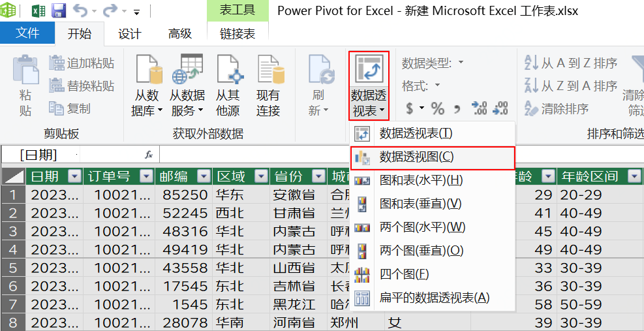Viewport: 644px width, 331px height.
Task: Open 年龄区间 column filter dropdown
Action: [x=635, y=177]
